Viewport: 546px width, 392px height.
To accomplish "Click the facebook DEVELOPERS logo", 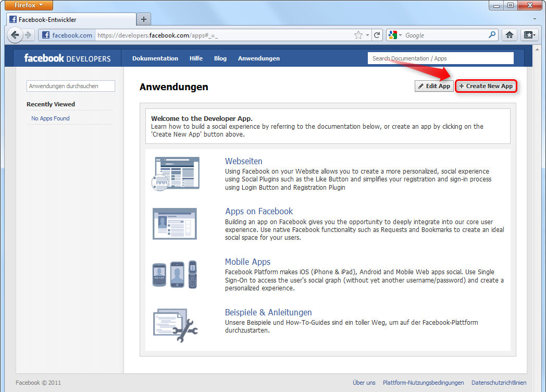I will [x=67, y=58].
